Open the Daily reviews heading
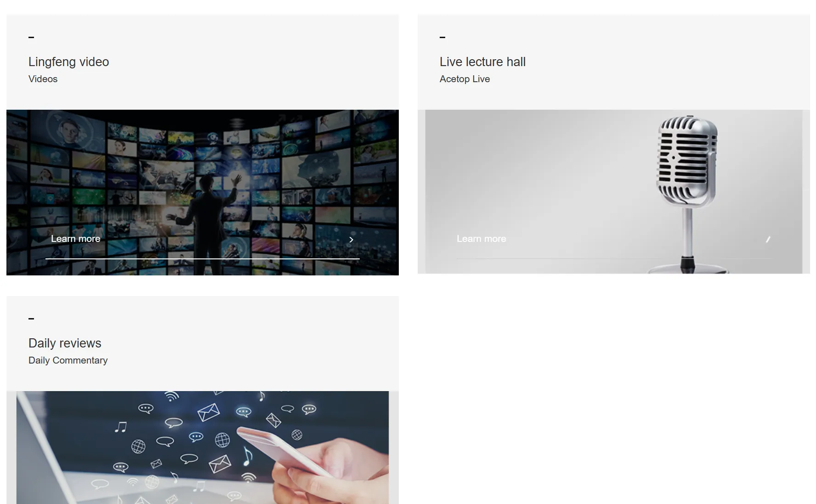 tap(65, 343)
